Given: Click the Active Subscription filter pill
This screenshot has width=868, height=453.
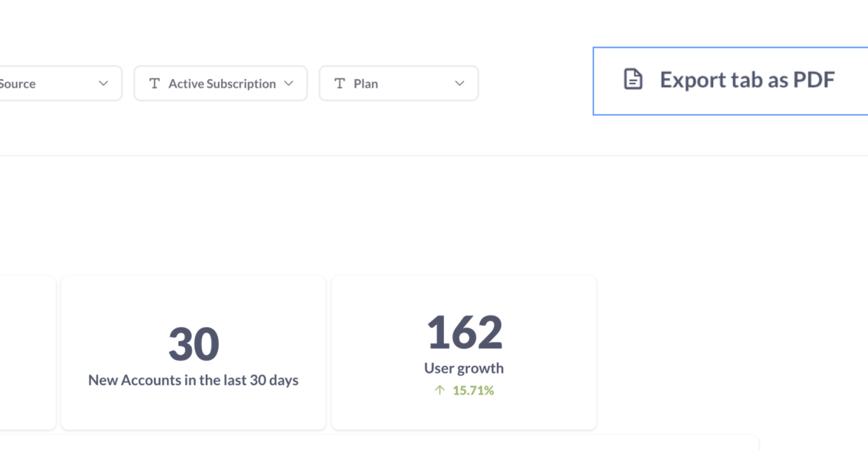Looking at the screenshot, I should coord(221,83).
